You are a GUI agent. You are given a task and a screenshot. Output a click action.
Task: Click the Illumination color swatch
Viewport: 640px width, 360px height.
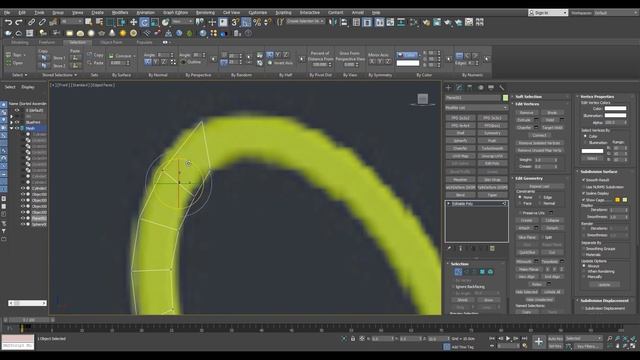click(x=615, y=116)
